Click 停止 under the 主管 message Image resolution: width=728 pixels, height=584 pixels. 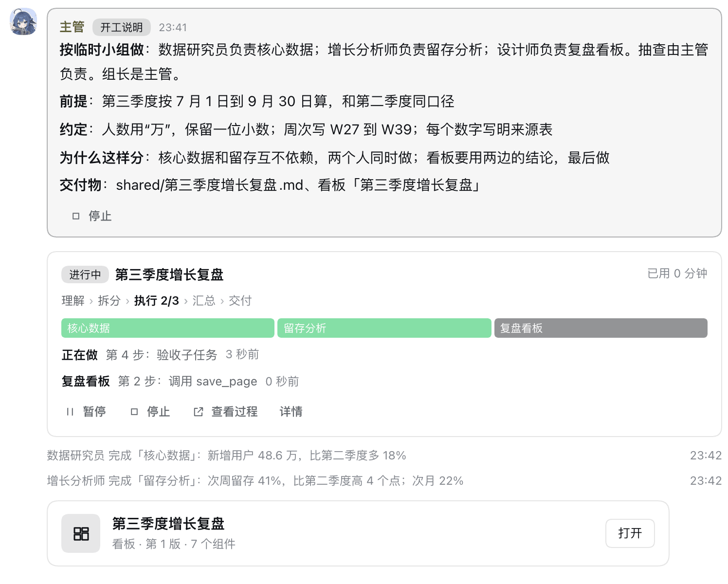pyautogui.click(x=92, y=216)
